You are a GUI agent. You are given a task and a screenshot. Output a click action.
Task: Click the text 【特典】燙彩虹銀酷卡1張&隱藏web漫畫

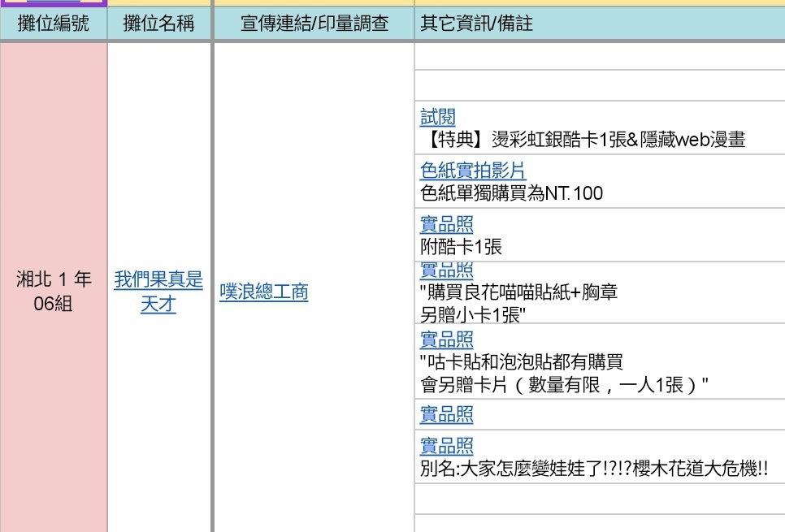coord(583,139)
